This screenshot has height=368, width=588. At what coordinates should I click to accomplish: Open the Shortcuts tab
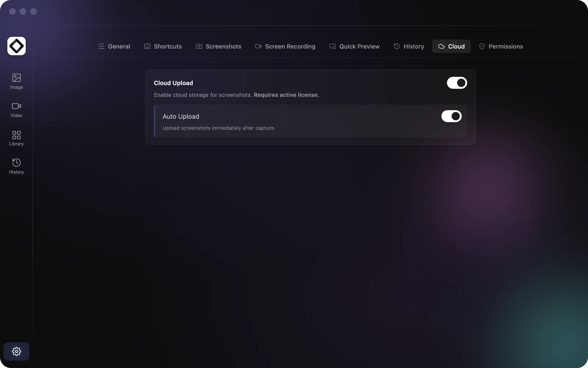(x=163, y=46)
